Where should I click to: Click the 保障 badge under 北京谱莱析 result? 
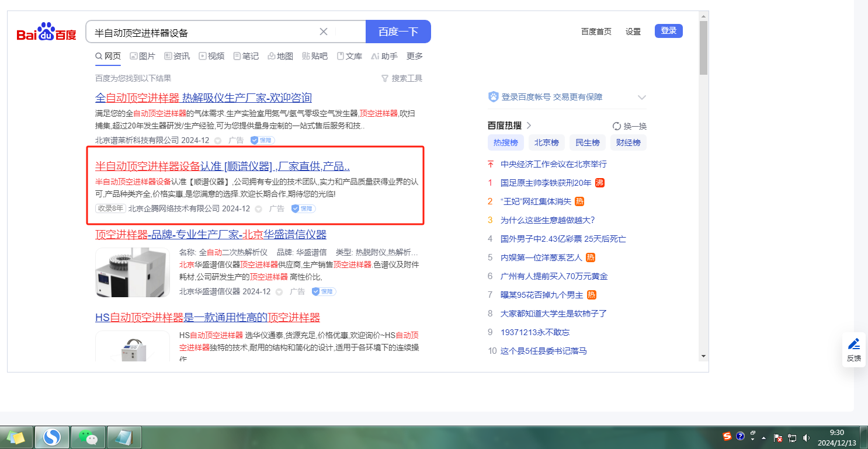262,140
